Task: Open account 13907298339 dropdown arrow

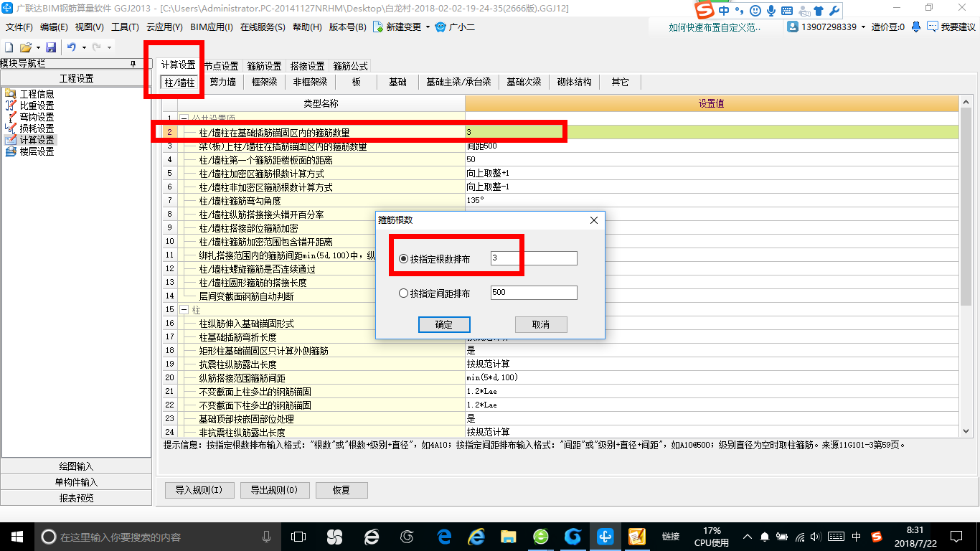Action: tap(864, 27)
